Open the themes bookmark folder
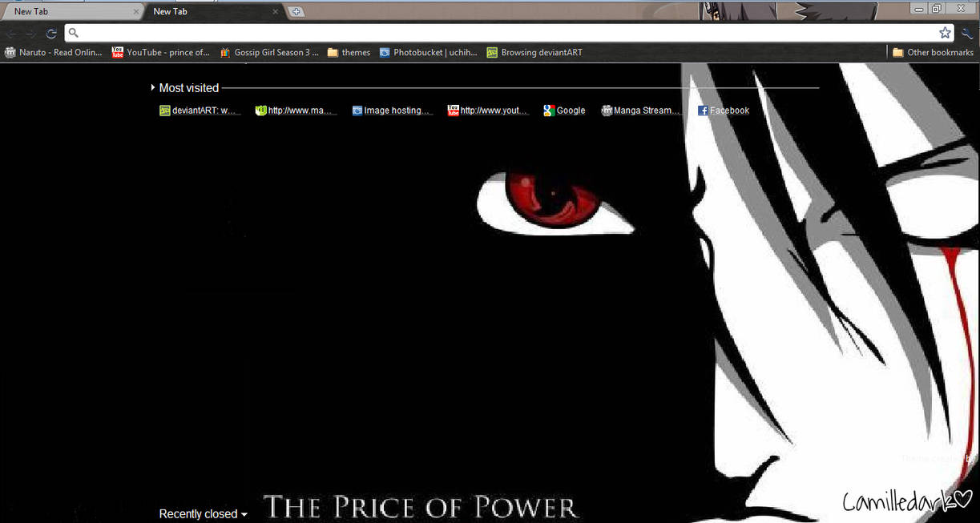 [x=349, y=53]
